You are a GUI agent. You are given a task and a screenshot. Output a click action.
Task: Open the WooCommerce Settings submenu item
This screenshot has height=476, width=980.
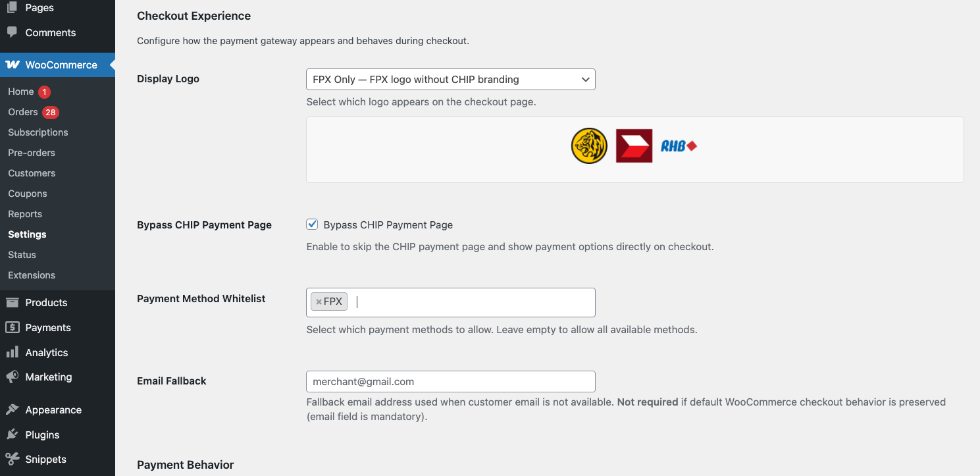pyautogui.click(x=27, y=234)
